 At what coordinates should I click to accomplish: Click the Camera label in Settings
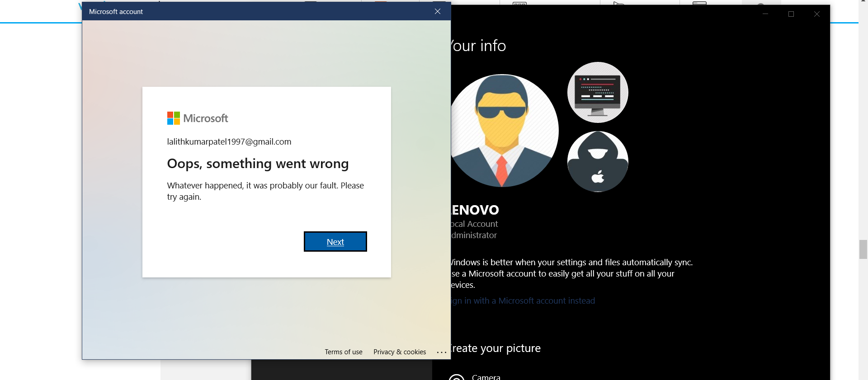(x=486, y=377)
